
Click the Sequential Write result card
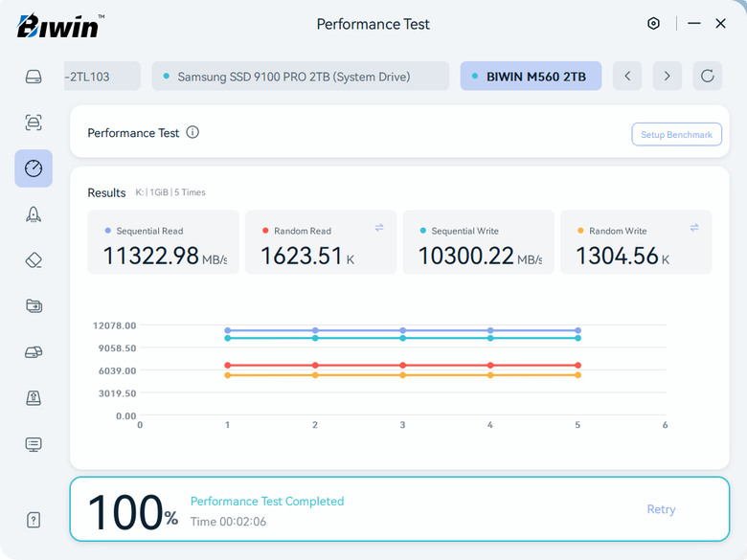(478, 242)
